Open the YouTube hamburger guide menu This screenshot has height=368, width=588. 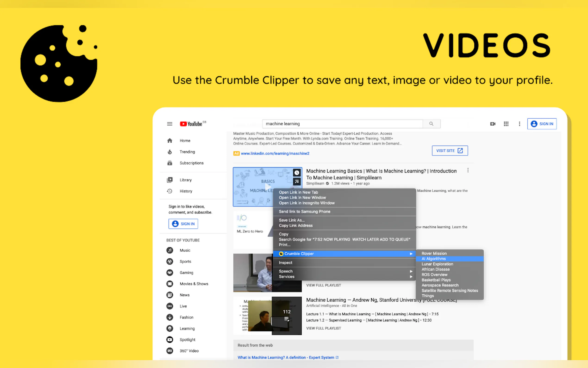point(170,124)
